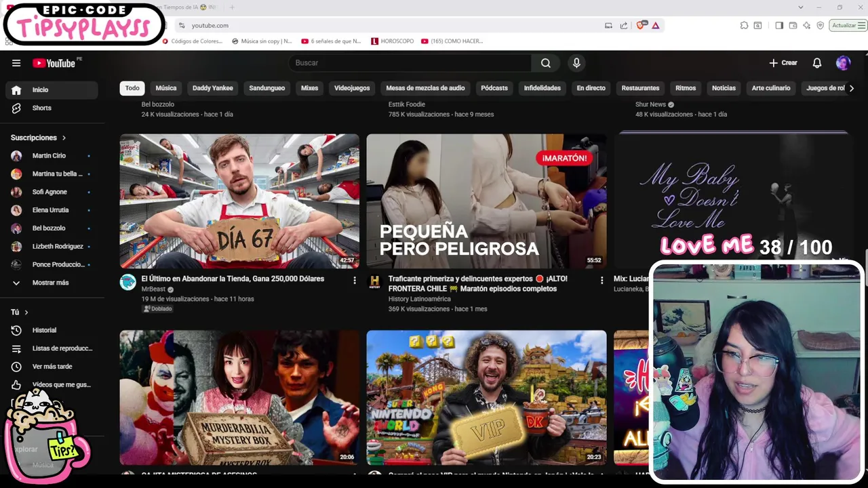Viewport: 868px width, 488px height.
Task: Click the 'History Latinoamérica' channel name
Action: coord(419,299)
